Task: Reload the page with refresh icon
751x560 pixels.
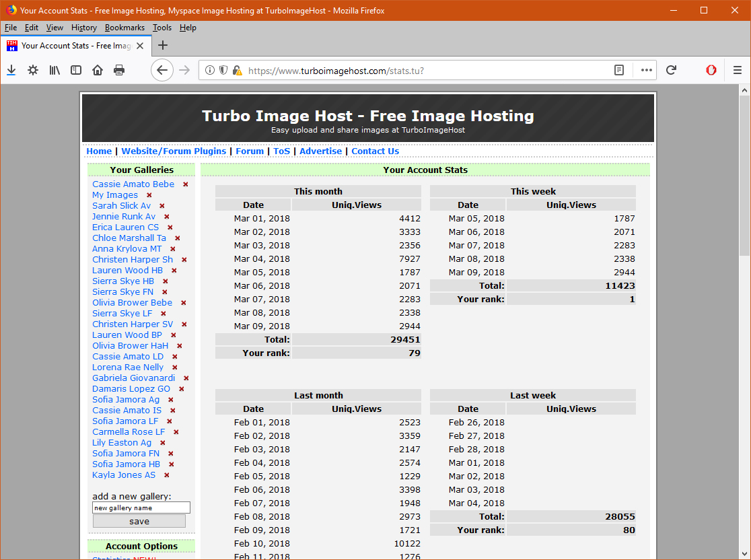Action: click(671, 70)
